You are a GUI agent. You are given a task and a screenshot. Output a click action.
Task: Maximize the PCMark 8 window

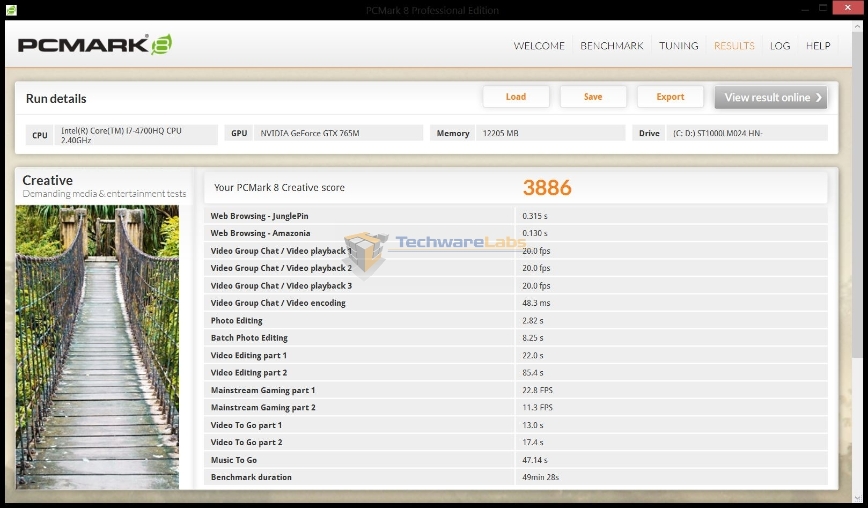pos(823,8)
